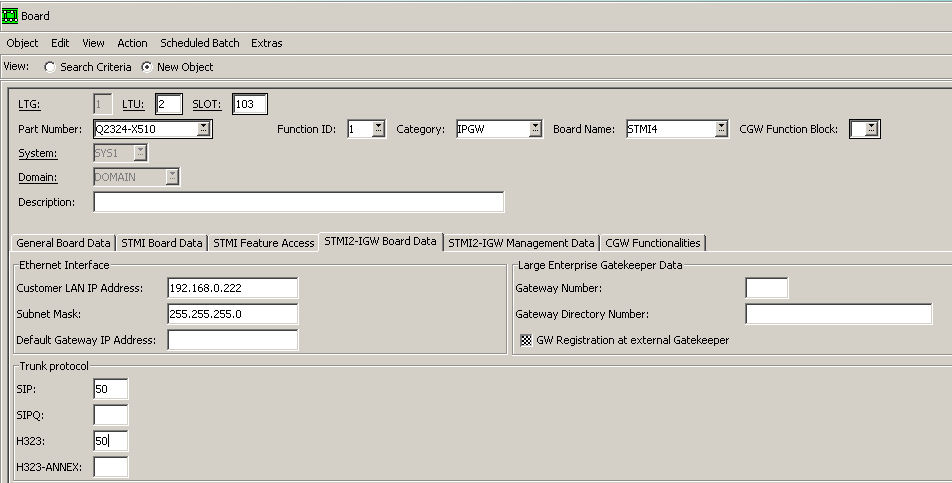
Task: Open the View menu
Action: pyautogui.click(x=94, y=43)
